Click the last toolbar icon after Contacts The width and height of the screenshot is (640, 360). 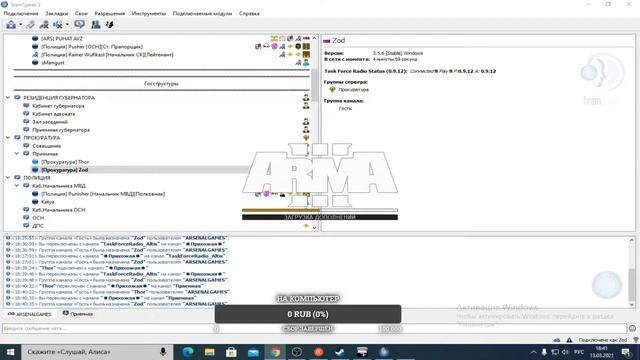109,25
